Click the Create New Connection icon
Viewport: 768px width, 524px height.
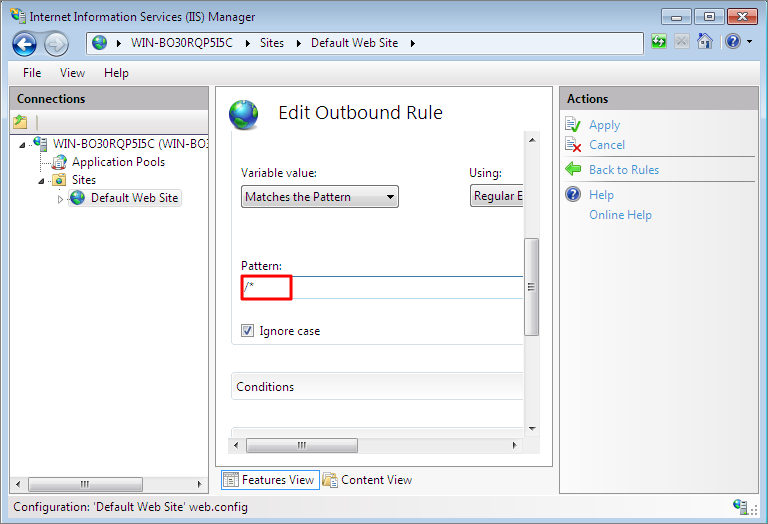pyautogui.click(x=20, y=121)
